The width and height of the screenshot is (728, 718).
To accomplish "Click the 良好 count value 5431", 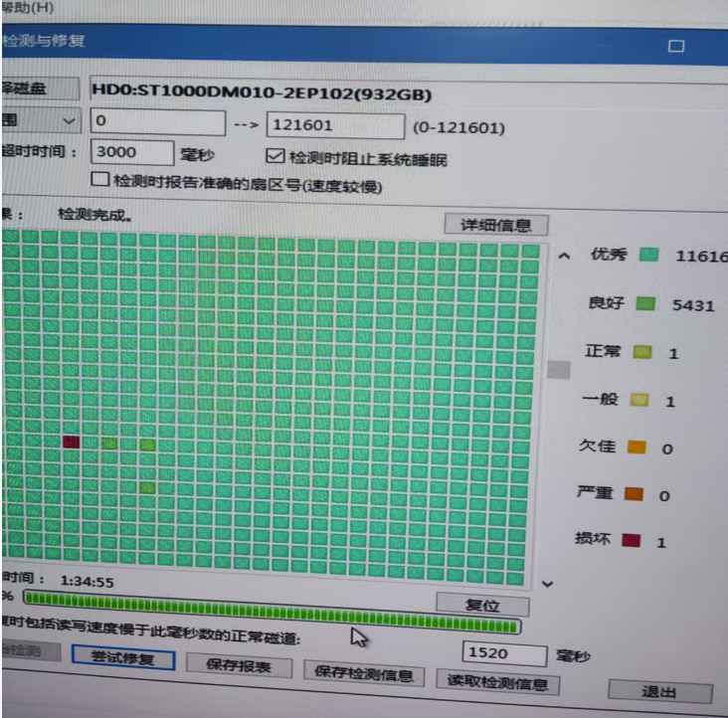I will click(x=693, y=305).
